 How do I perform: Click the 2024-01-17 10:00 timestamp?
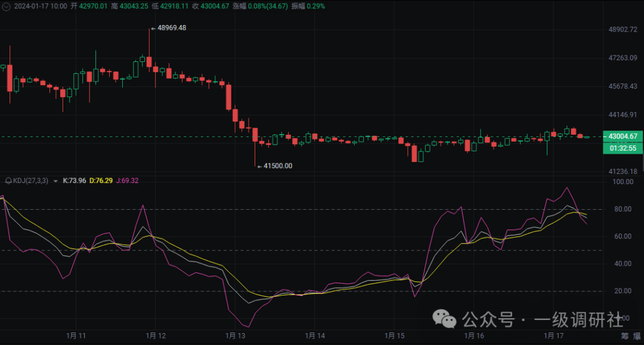[x=41, y=6]
